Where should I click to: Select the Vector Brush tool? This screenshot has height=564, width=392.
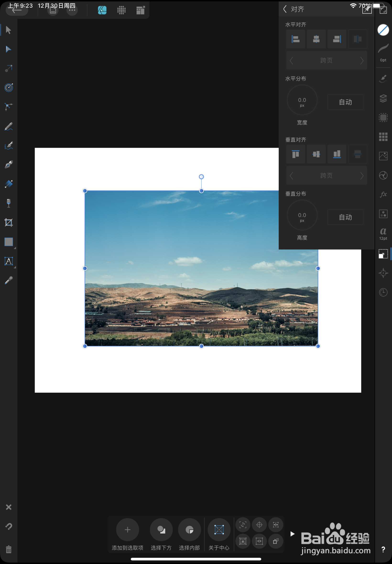9,146
